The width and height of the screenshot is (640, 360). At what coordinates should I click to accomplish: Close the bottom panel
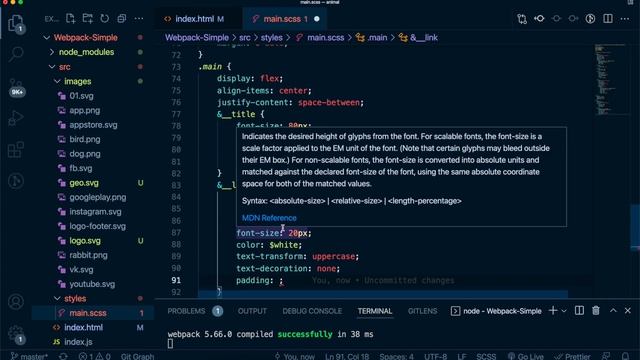(x=628, y=311)
